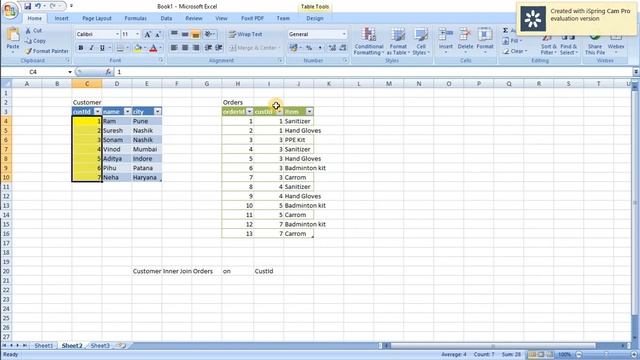The height and width of the screenshot is (360, 640).
Task: Open the Name Box dropdown
Action: (x=70, y=72)
